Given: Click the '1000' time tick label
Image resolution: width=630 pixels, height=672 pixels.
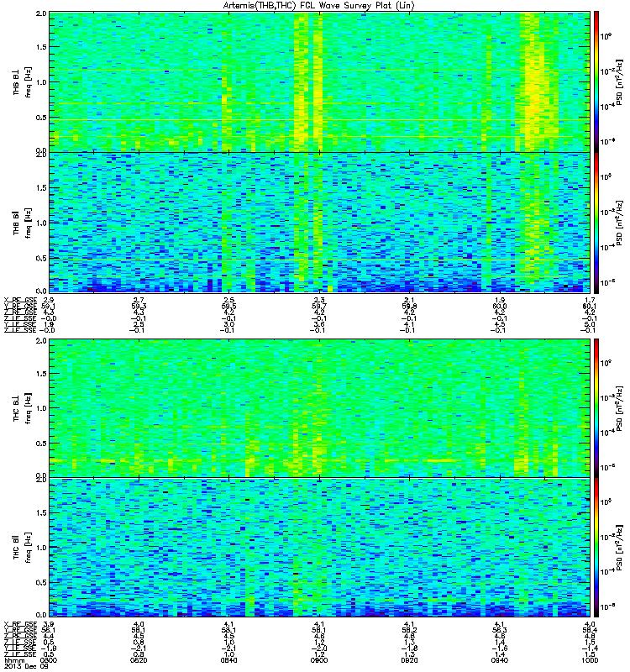Looking at the screenshot, I should [590, 660].
